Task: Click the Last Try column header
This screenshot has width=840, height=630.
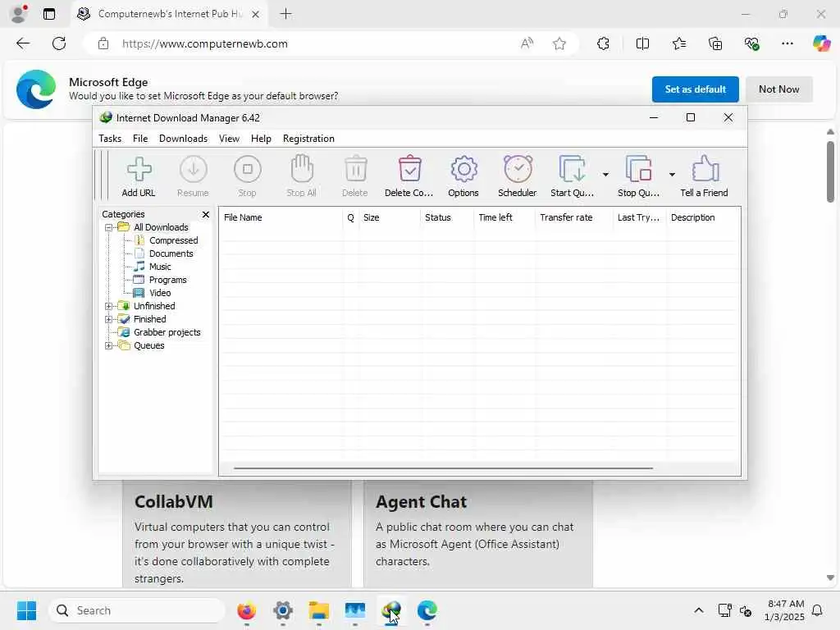Action: [640, 217]
